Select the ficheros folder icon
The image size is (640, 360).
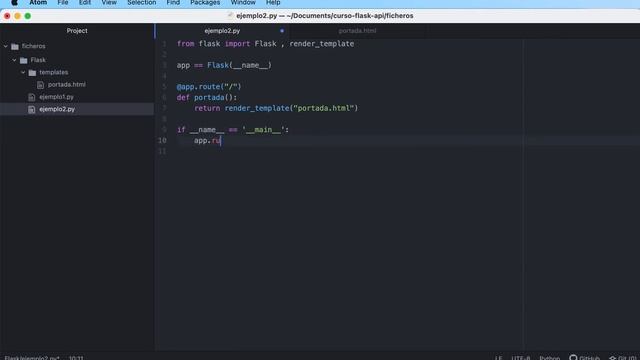tap(15, 47)
